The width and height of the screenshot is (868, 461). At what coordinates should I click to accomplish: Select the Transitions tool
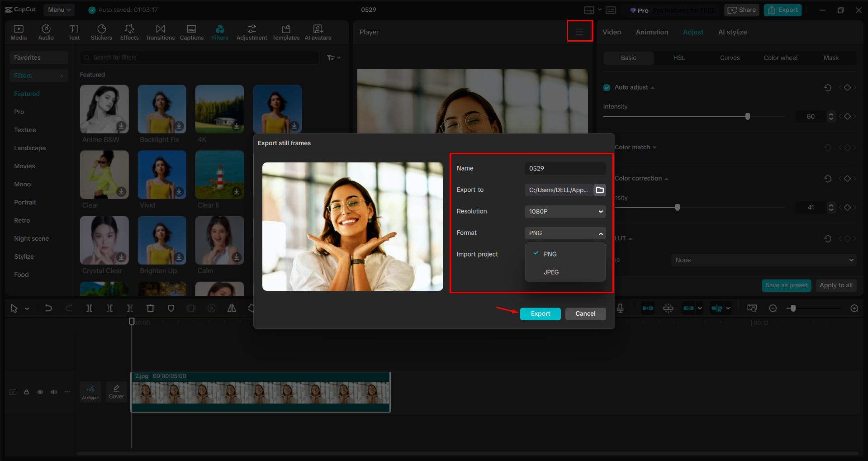(x=160, y=32)
